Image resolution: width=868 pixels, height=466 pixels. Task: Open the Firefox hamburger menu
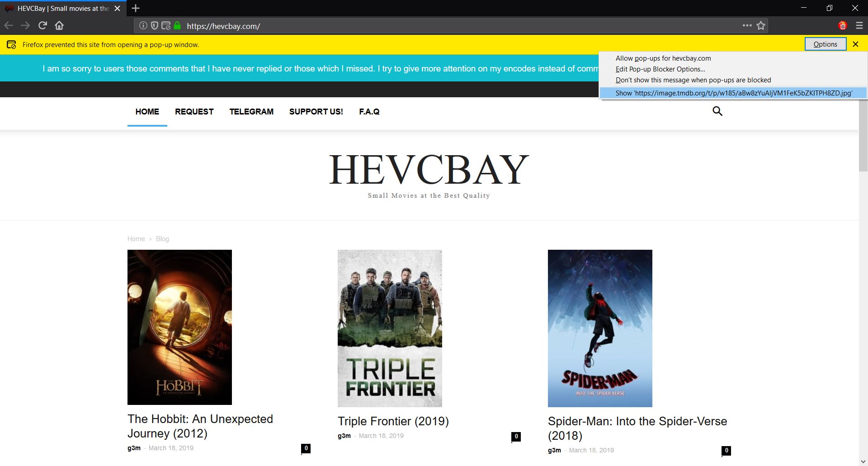pos(859,26)
